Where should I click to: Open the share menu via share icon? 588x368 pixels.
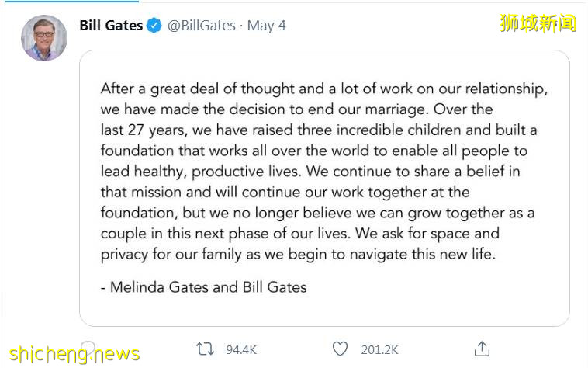tap(482, 349)
